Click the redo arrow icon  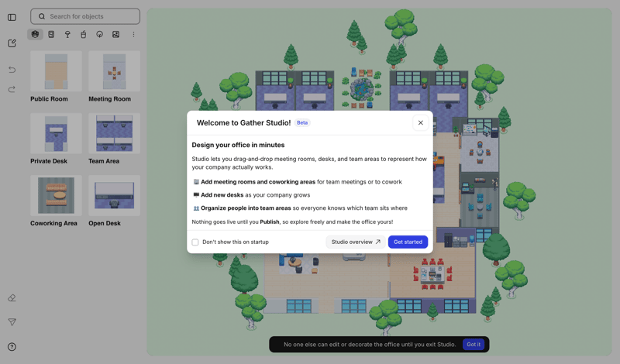pyautogui.click(x=12, y=89)
